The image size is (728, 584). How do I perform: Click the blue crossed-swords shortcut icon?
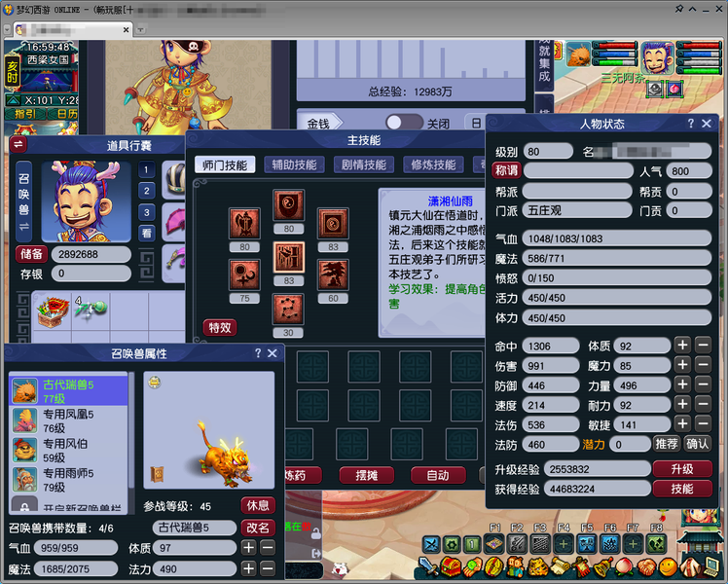(x=431, y=544)
